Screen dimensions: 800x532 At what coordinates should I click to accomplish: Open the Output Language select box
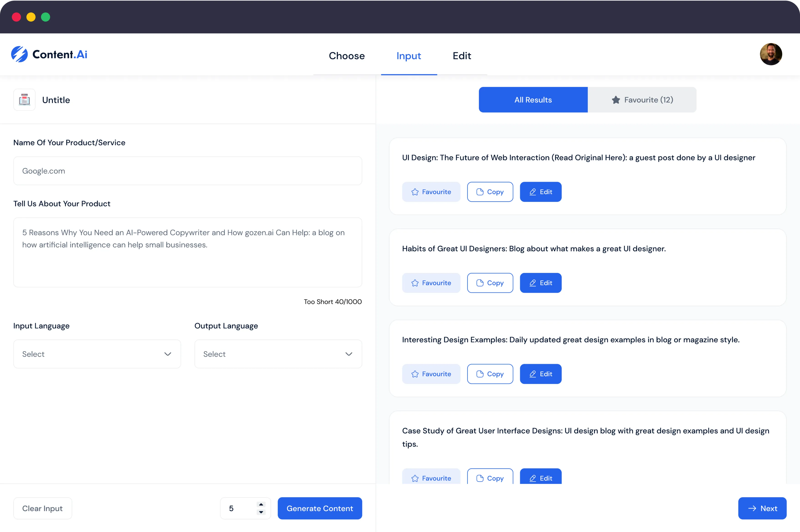(278, 354)
